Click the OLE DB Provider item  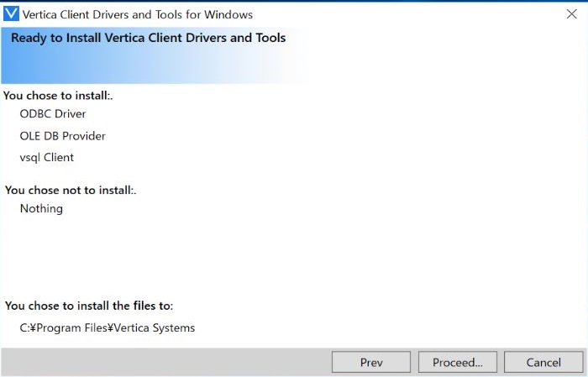coord(63,135)
